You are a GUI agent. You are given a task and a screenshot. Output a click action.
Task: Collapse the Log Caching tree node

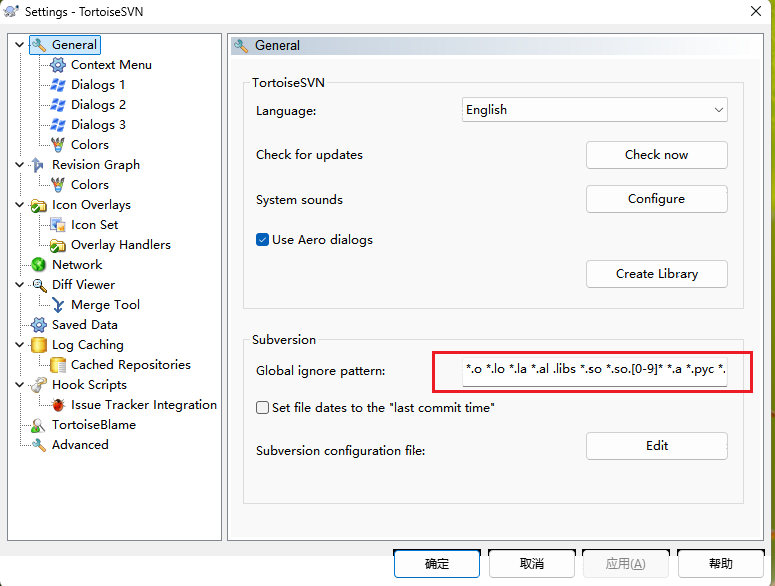point(19,345)
